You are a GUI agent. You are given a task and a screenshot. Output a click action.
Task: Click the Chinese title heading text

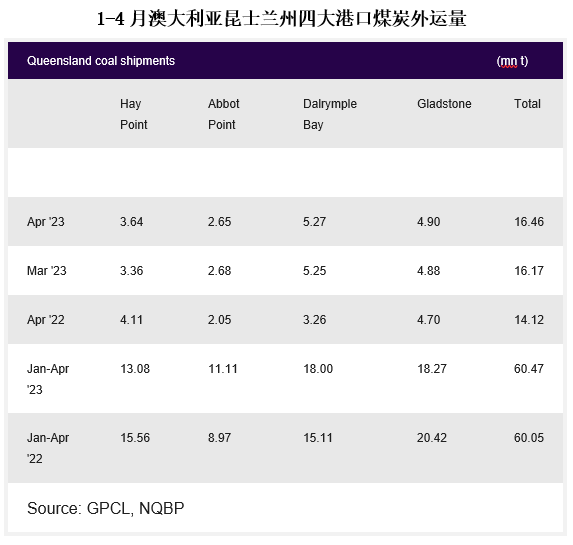coord(281,19)
